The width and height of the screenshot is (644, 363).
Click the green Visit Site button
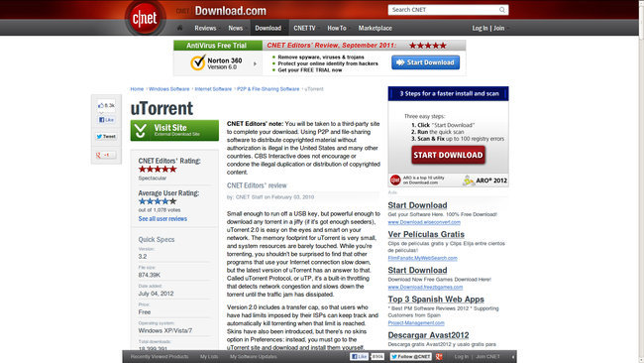tap(174, 130)
